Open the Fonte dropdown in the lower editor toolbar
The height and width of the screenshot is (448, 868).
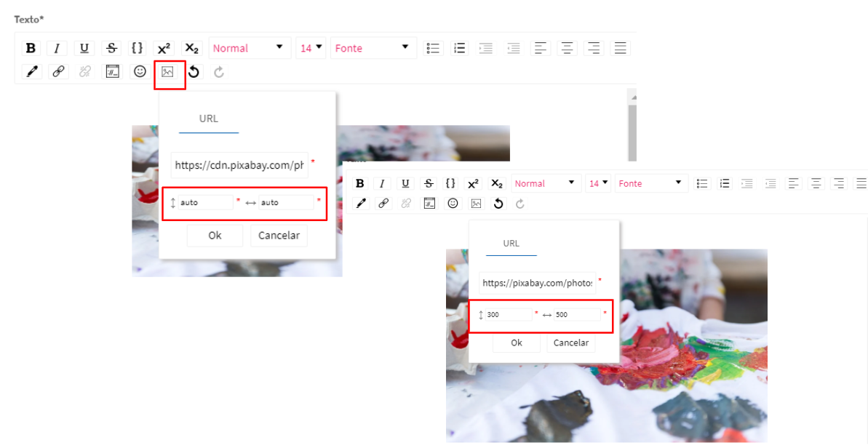(x=650, y=183)
